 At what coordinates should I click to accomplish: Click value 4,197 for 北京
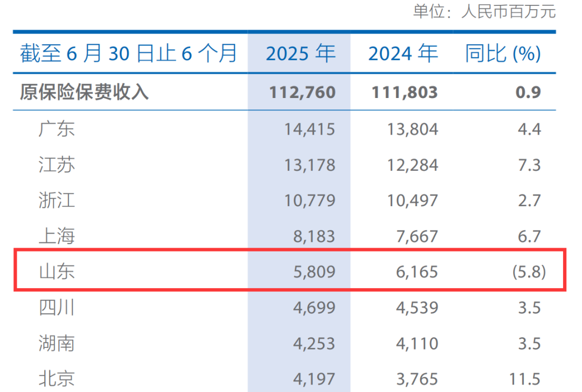314,379
